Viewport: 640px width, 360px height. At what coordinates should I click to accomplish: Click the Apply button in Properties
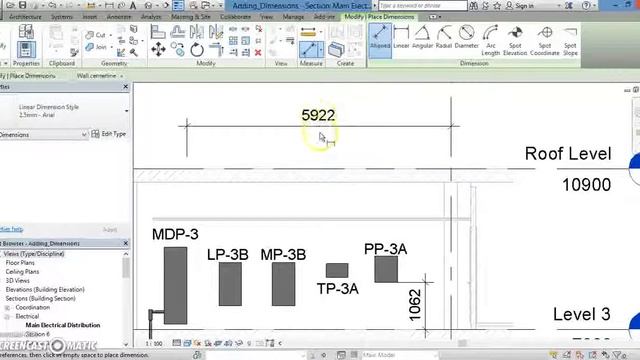pos(110,229)
